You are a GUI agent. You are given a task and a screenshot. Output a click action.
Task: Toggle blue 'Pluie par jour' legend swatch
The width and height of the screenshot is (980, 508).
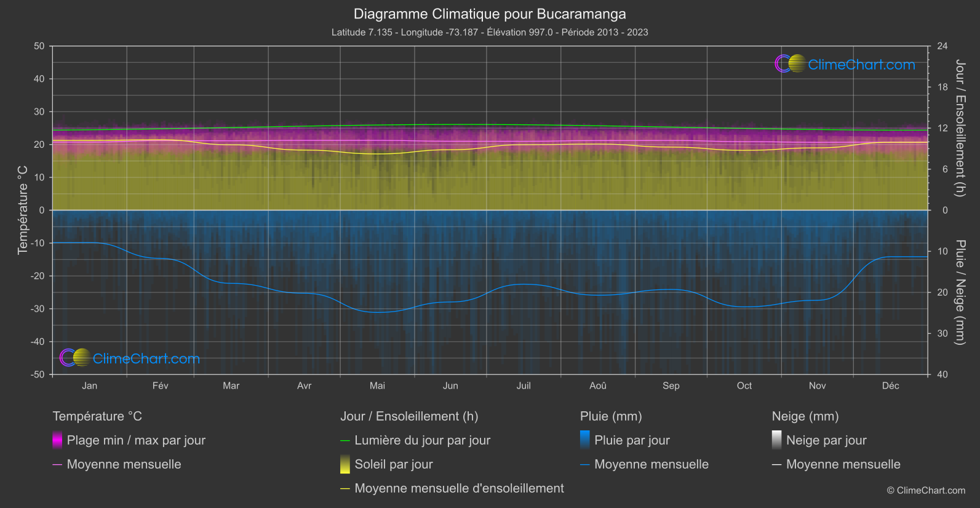pos(585,440)
